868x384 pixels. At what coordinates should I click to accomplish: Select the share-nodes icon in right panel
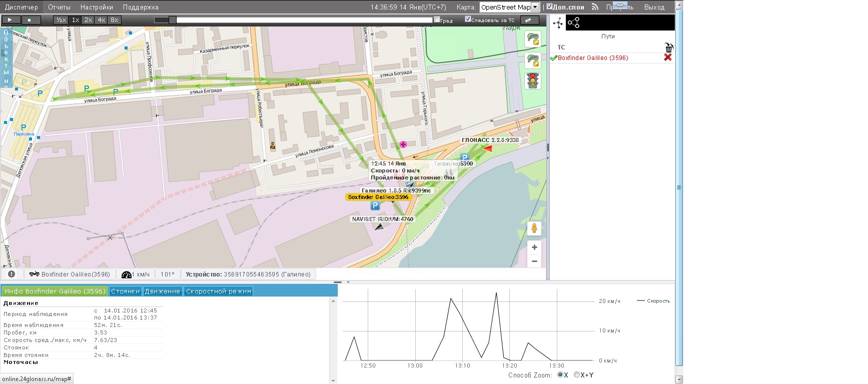pos(573,22)
